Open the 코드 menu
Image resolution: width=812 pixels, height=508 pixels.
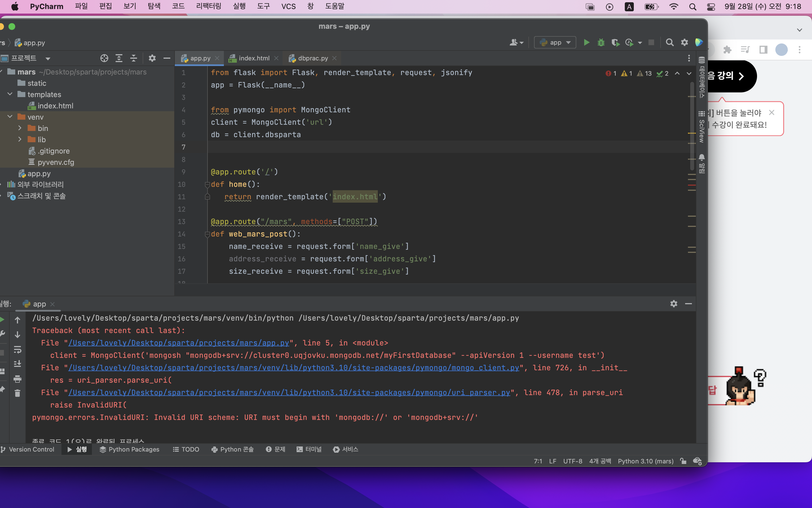[x=178, y=6]
